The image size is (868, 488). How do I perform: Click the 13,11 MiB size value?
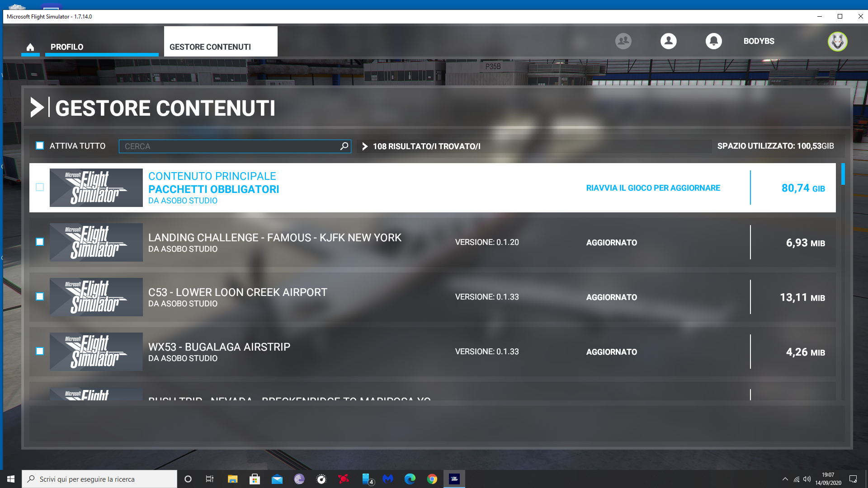pos(802,297)
